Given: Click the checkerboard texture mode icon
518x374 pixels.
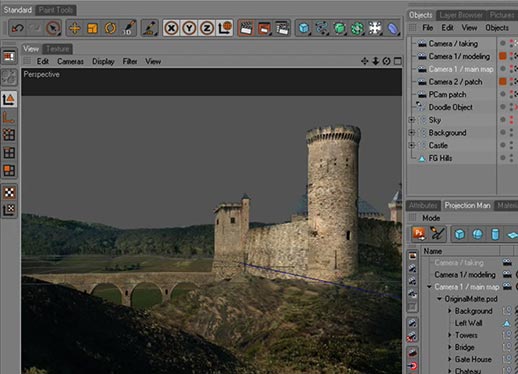Looking at the screenshot, I should (9, 192).
